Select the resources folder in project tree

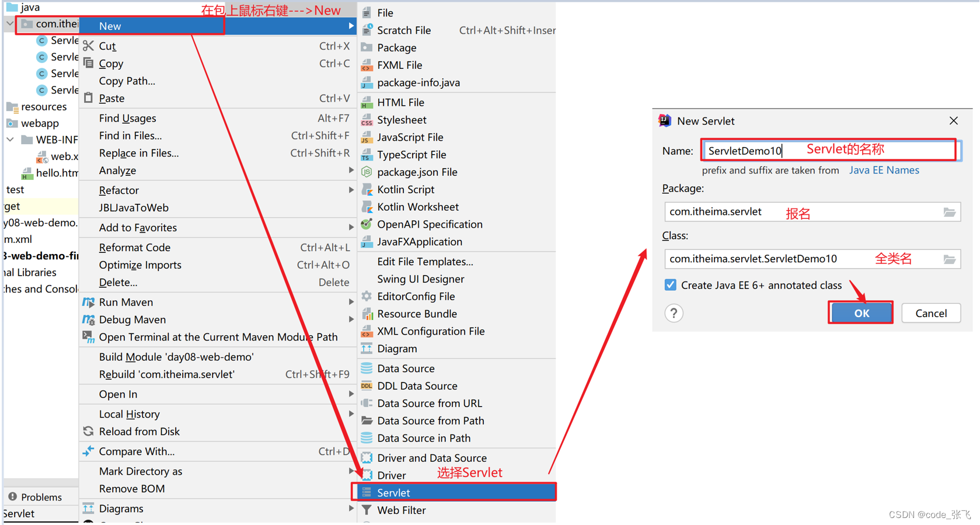pyautogui.click(x=36, y=106)
